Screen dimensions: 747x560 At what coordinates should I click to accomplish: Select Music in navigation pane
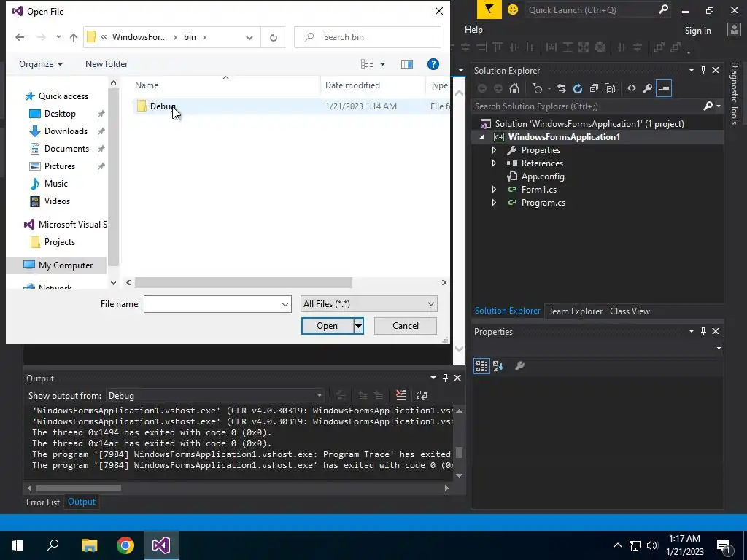tap(55, 183)
